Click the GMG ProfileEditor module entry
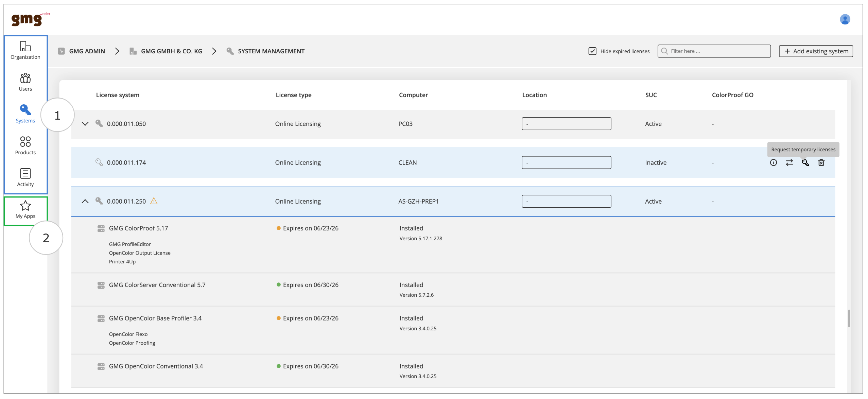Screen dimensions: 868x399 tap(130, 244)
